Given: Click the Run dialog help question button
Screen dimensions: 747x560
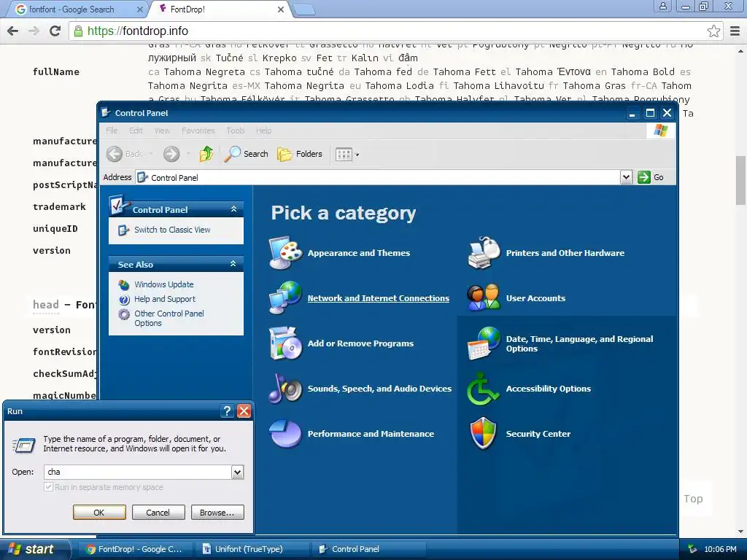Looking at the screenshot, I should tap(228, 411).
